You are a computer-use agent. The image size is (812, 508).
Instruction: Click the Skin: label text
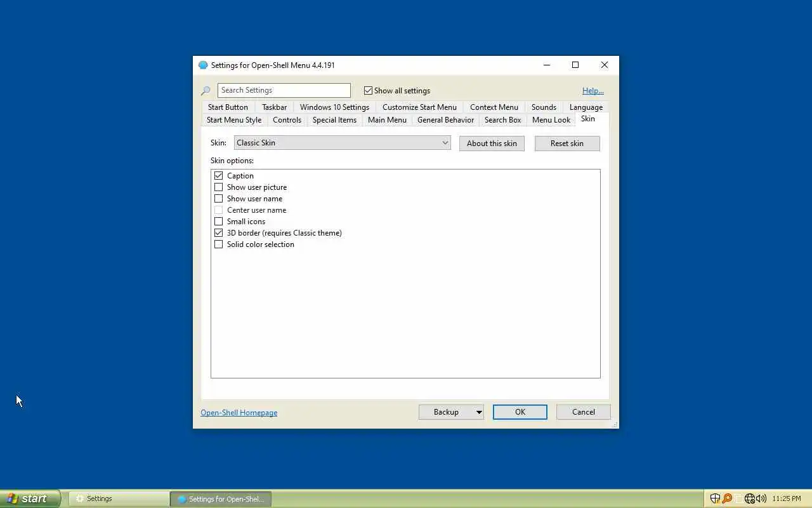[218, 143]
